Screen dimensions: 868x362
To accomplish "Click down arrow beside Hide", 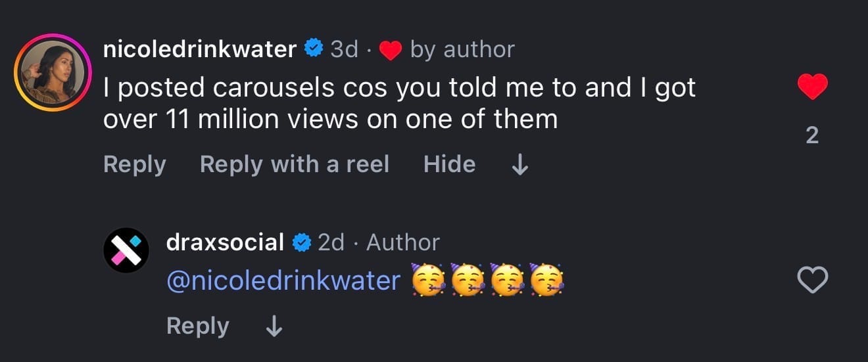I will pyautogui.click(x=519, y=165).
